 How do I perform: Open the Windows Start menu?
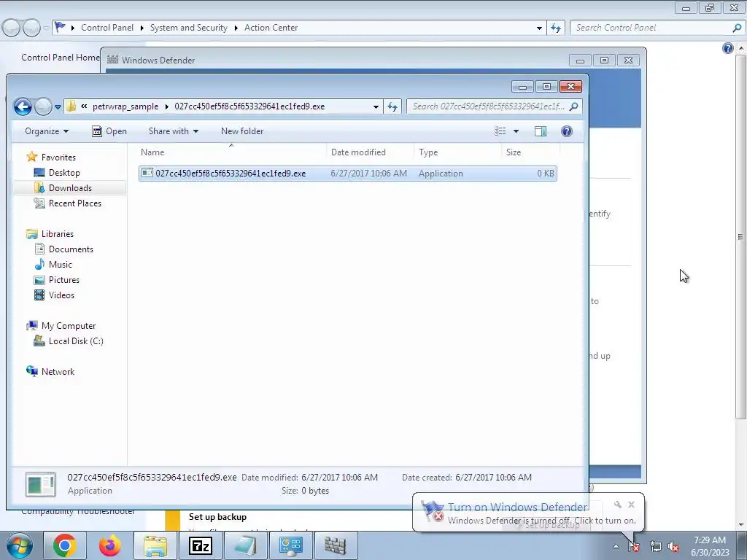click(19, 545)
